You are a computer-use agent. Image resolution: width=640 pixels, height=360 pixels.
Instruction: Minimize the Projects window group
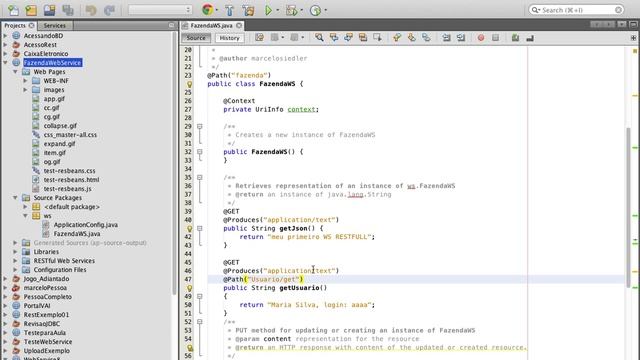(x=171, y=25)
